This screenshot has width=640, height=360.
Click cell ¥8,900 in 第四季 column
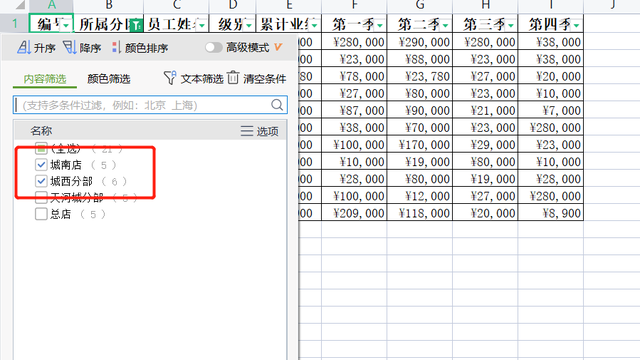click(x=551, y=213)
